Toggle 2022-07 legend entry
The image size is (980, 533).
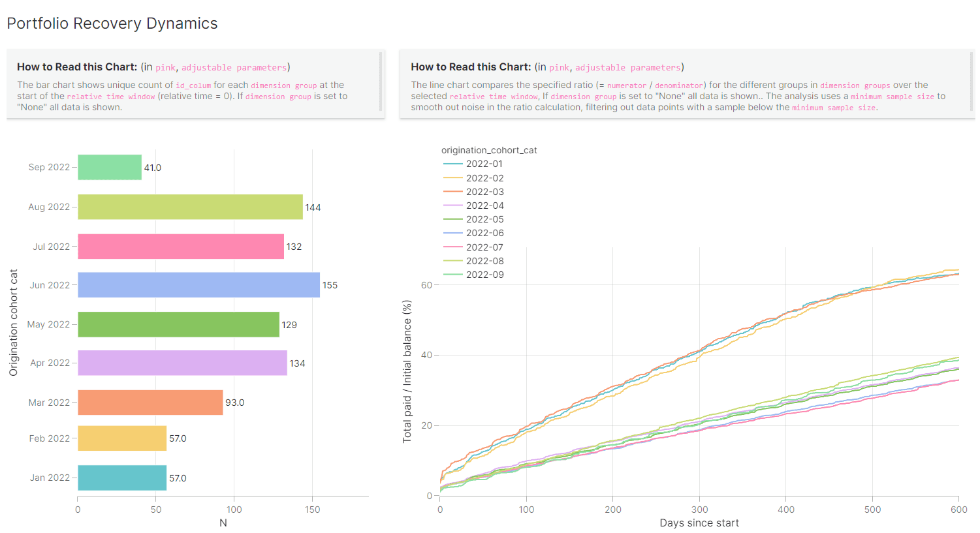[x=473, y=247]
